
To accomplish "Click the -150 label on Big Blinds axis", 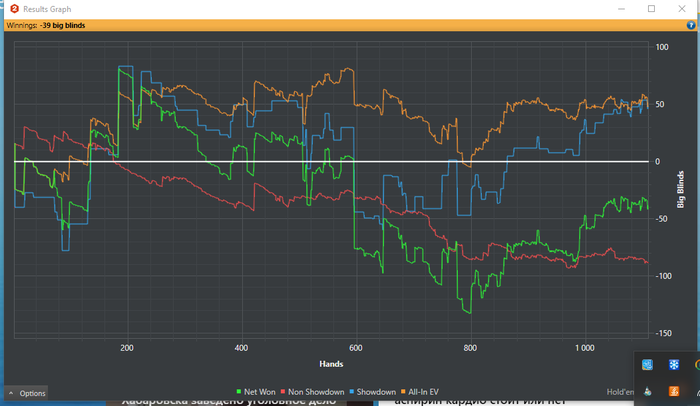I will 663,333.
